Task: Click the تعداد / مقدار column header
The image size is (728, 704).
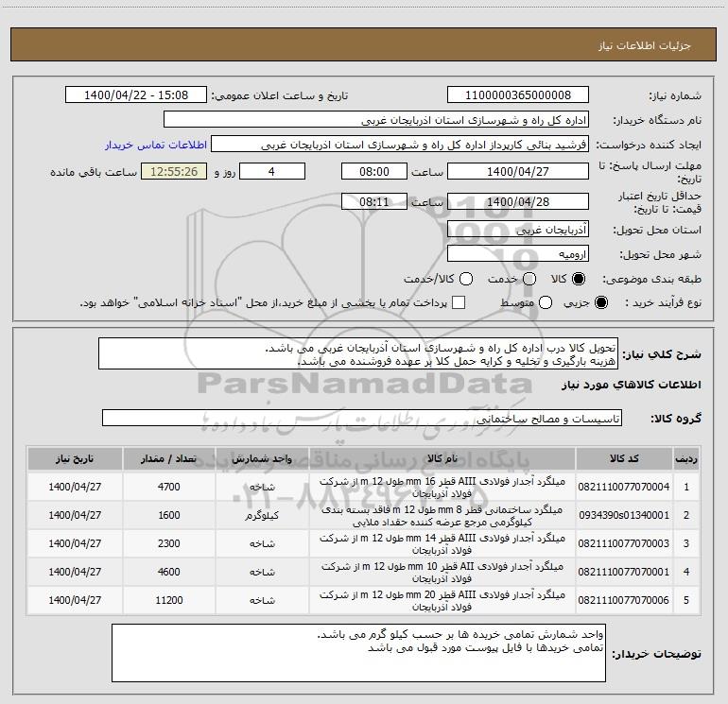Action: [168, 458]
